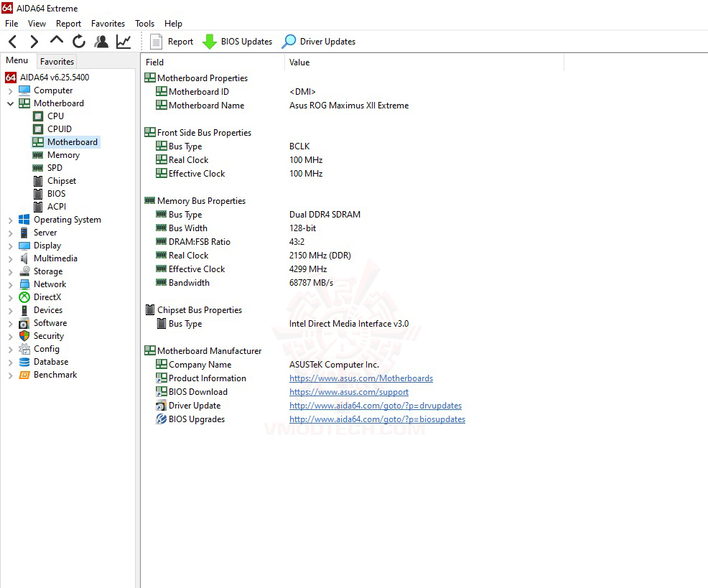This screenshot has width=708, height=588.
Task: Click the Config gear icon in tree
Action: click(x=24, y=349)
